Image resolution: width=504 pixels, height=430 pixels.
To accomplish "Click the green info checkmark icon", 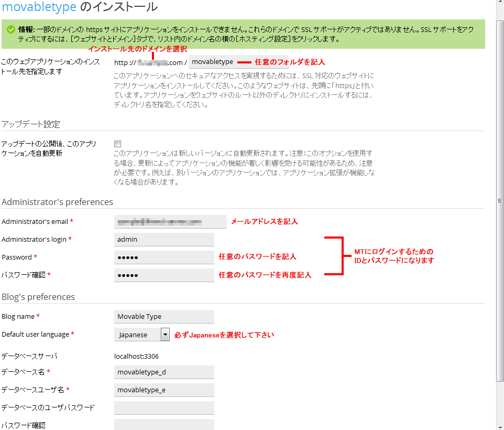I will tap(11, 29).
